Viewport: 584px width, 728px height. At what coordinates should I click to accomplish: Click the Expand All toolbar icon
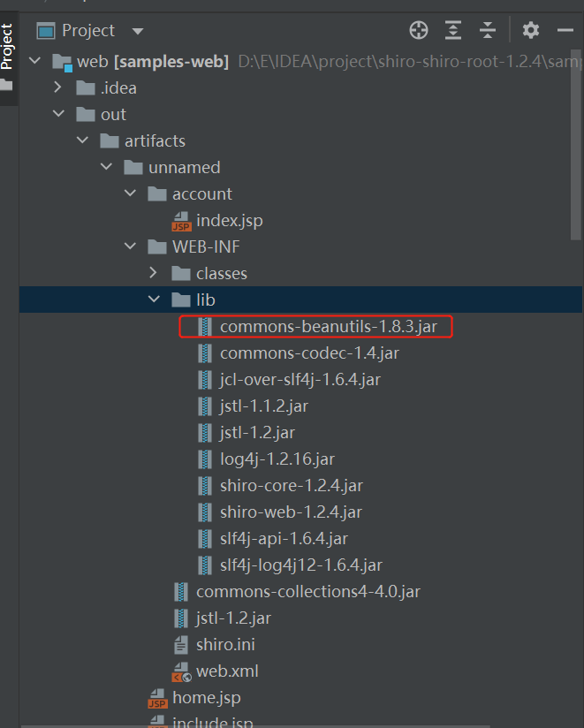[x=452, y=31]
